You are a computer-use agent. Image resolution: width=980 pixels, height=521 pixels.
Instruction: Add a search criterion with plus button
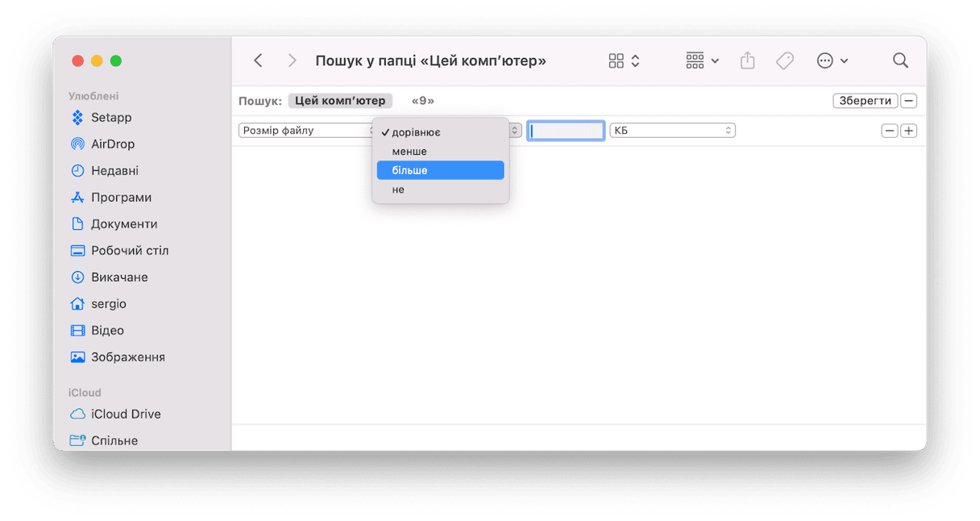click(x=909, y=131)
